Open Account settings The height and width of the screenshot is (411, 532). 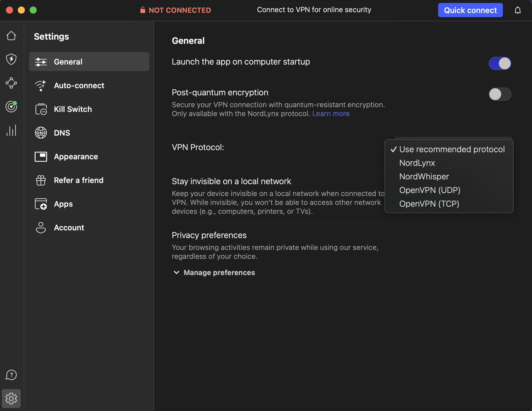coord(69,227)
